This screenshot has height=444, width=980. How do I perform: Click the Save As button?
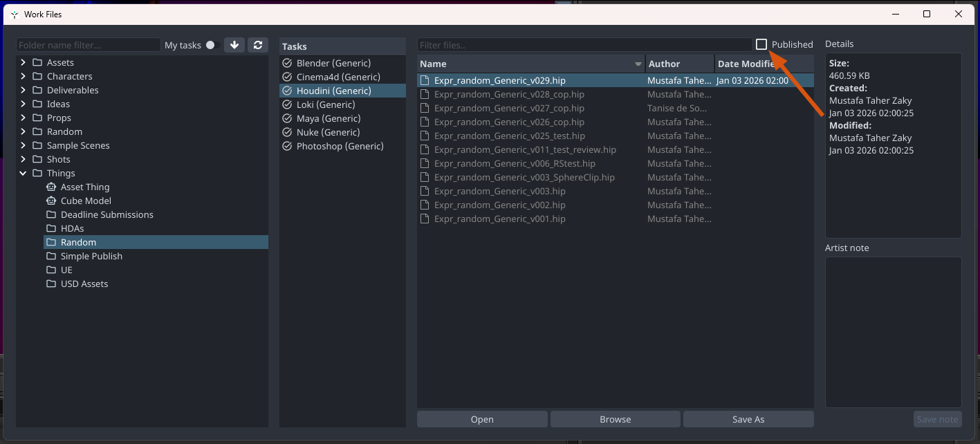(x=748, y=419)
